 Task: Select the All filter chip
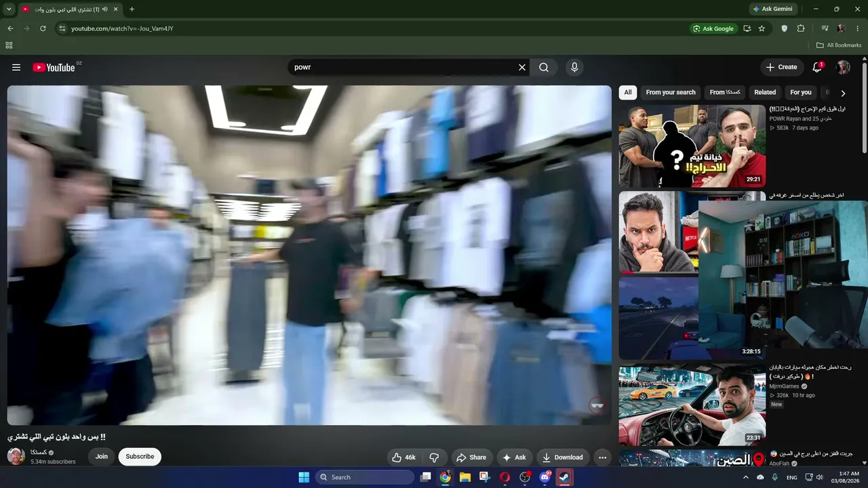click(x=628, y=92)
